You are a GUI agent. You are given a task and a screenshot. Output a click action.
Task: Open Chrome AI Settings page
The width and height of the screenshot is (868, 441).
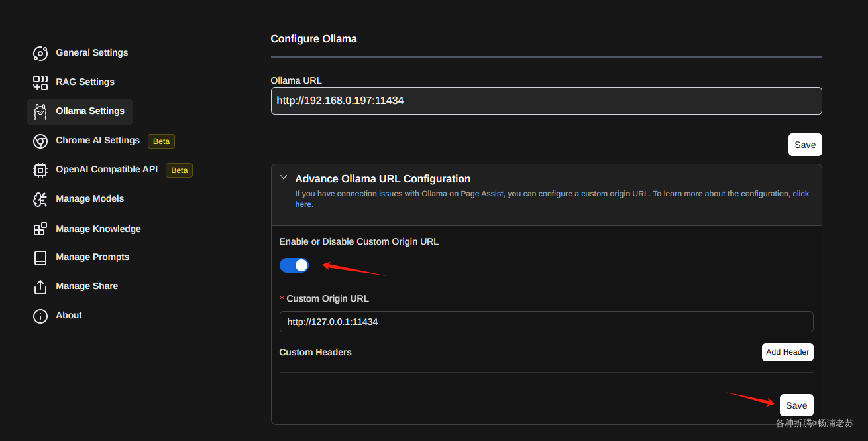pyautogui.click(x=97, y=141)
